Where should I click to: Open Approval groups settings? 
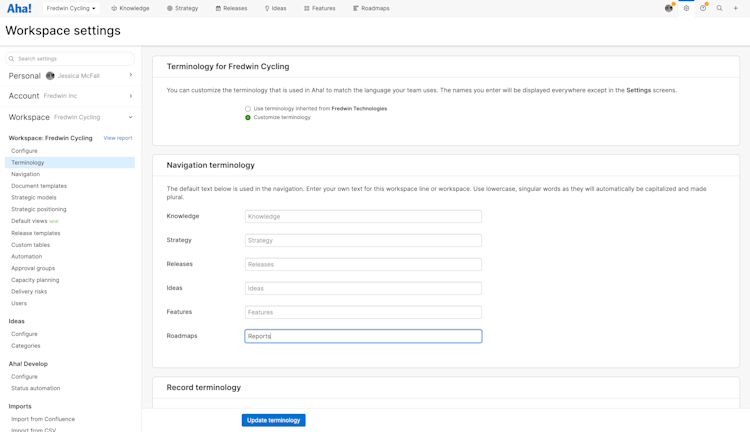point(33,268)
